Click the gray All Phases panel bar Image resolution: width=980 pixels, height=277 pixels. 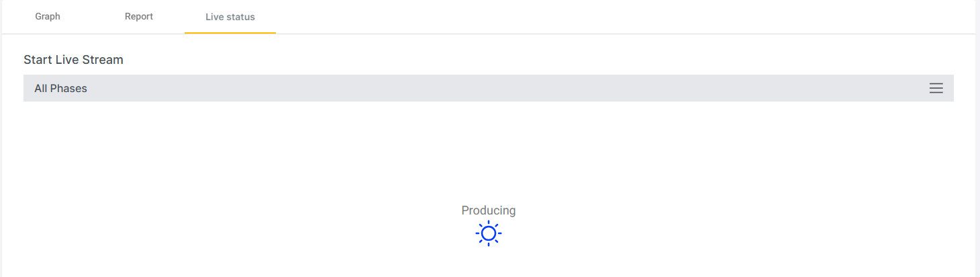click(x=489, y=88)
